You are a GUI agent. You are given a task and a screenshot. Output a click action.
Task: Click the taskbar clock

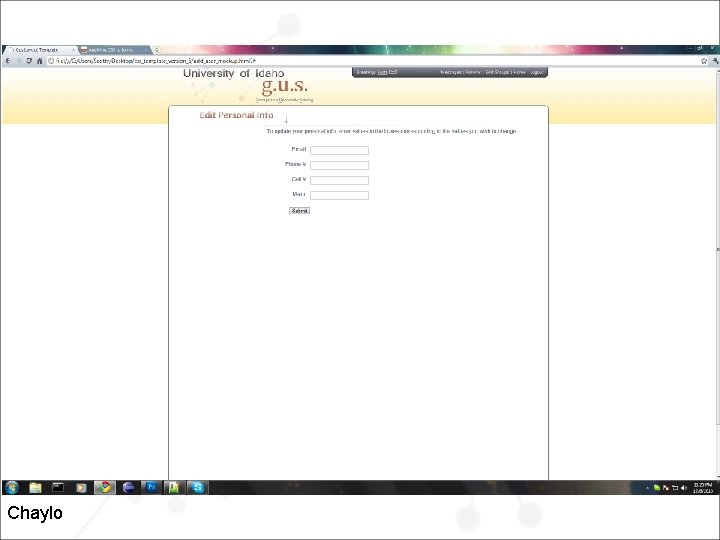click(703, 488)
